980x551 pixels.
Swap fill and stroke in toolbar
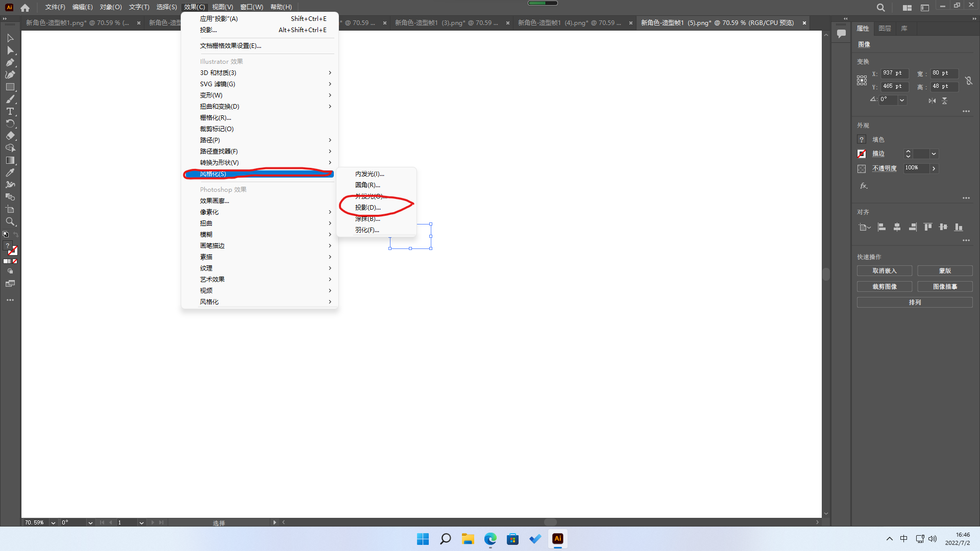(x=16, y=235)
